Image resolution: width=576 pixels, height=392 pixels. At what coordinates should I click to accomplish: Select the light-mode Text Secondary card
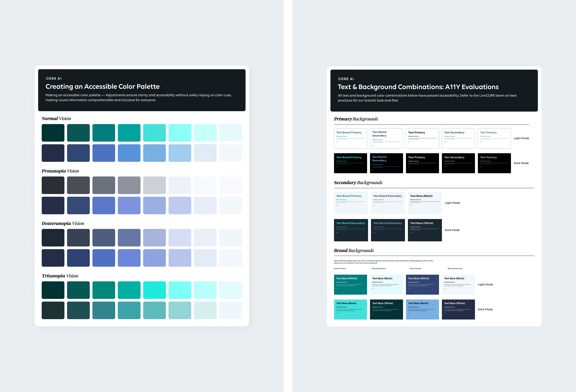458,138
